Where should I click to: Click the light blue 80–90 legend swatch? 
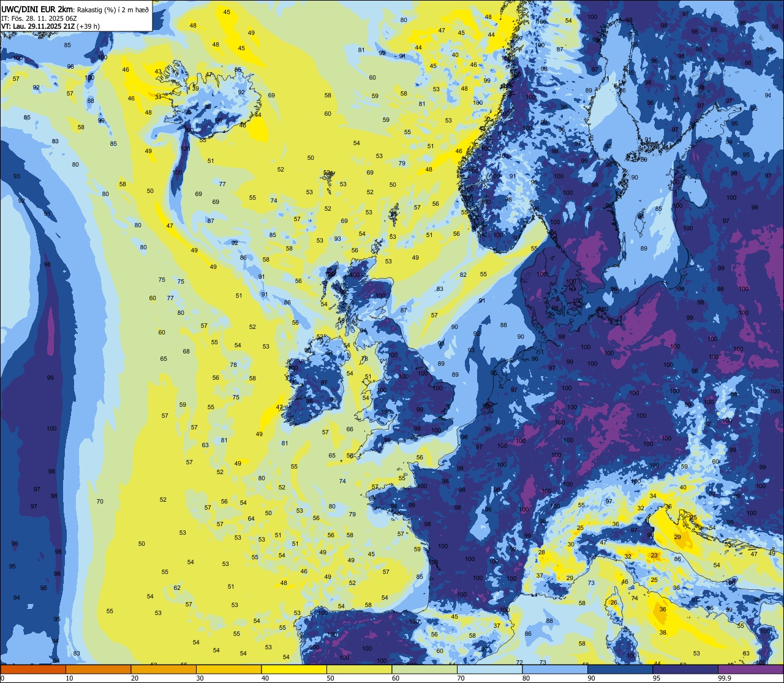click(x=555, y=669)
